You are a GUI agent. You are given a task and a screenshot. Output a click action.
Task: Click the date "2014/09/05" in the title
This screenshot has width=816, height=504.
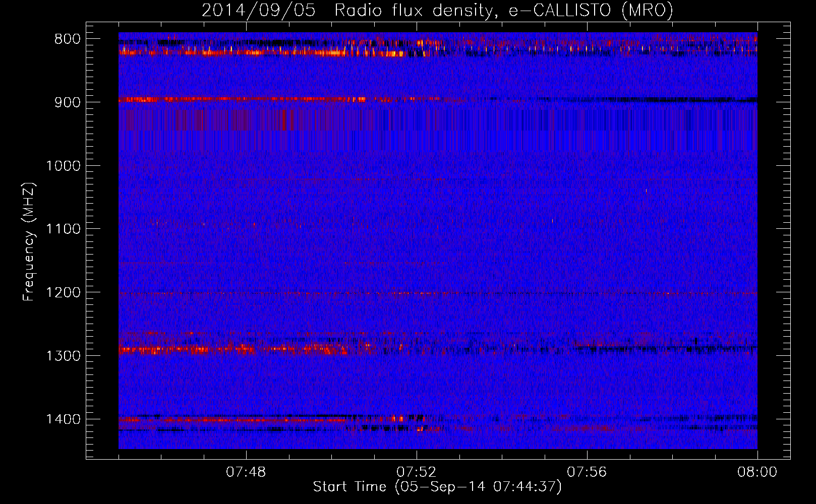[259, 10]
